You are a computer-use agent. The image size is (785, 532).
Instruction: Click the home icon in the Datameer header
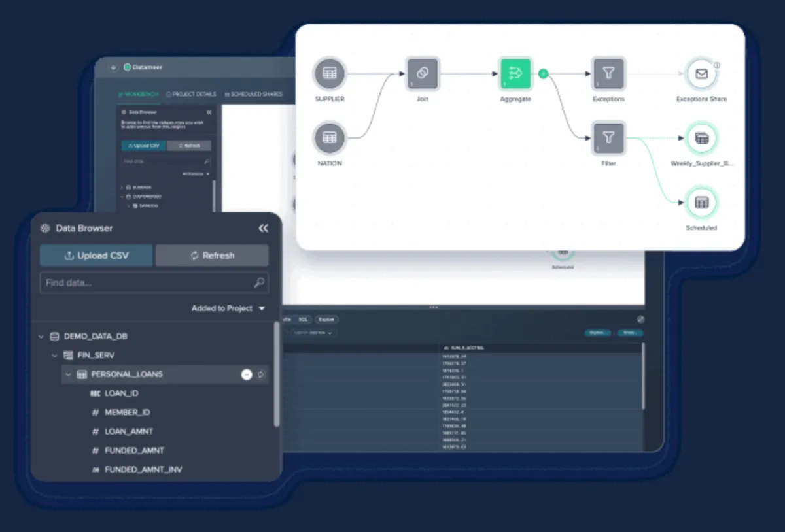pos(113,67)
